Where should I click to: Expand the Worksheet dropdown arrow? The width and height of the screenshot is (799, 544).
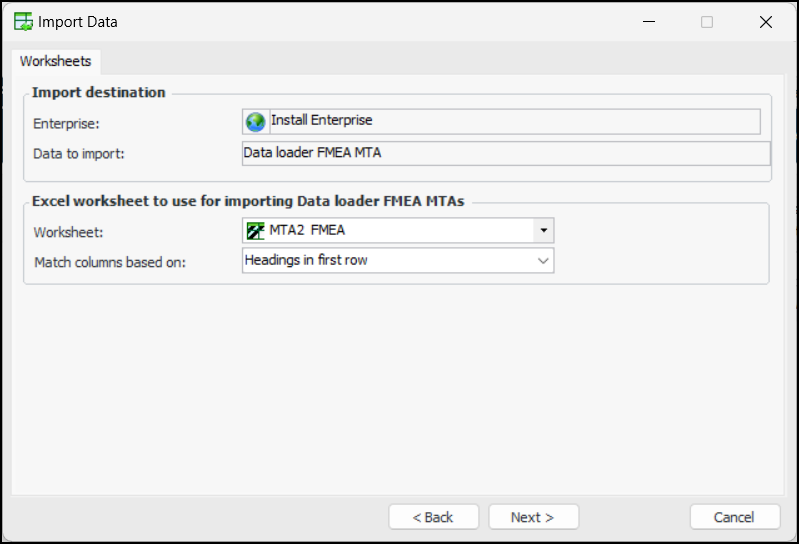click(542, 231)
